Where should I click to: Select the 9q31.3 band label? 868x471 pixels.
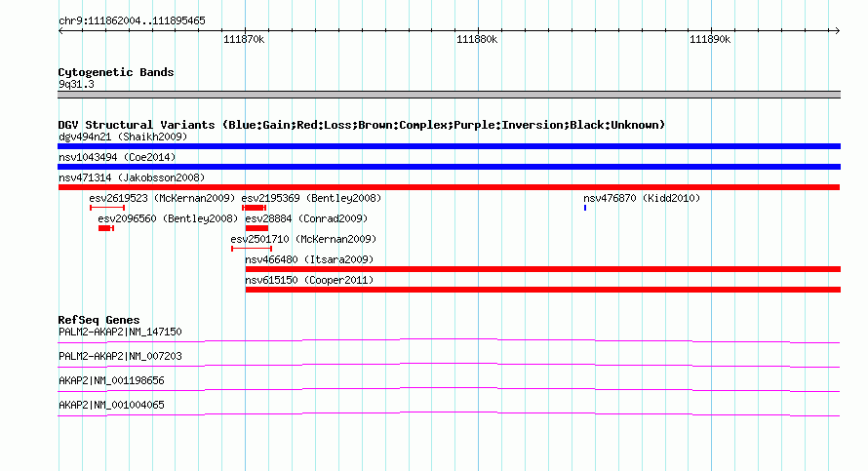[76, 84]
